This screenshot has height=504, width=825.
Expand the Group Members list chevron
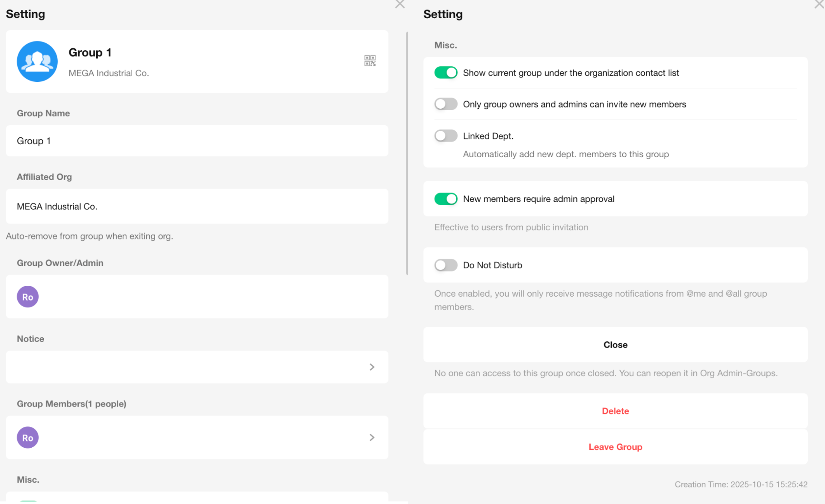pos(372,437)
